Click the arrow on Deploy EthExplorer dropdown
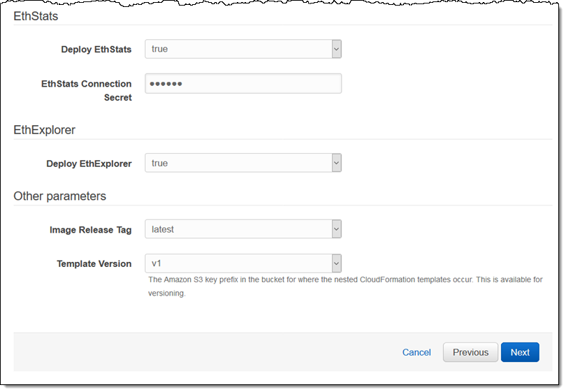The width and height of the screenshot is (566, 392). pos(336,164)
